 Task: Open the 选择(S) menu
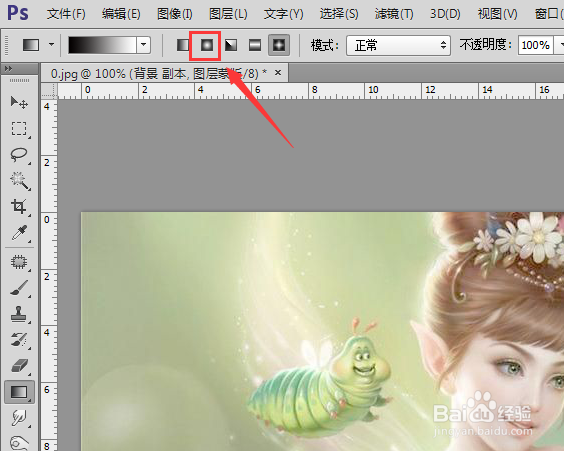[339, 14]
